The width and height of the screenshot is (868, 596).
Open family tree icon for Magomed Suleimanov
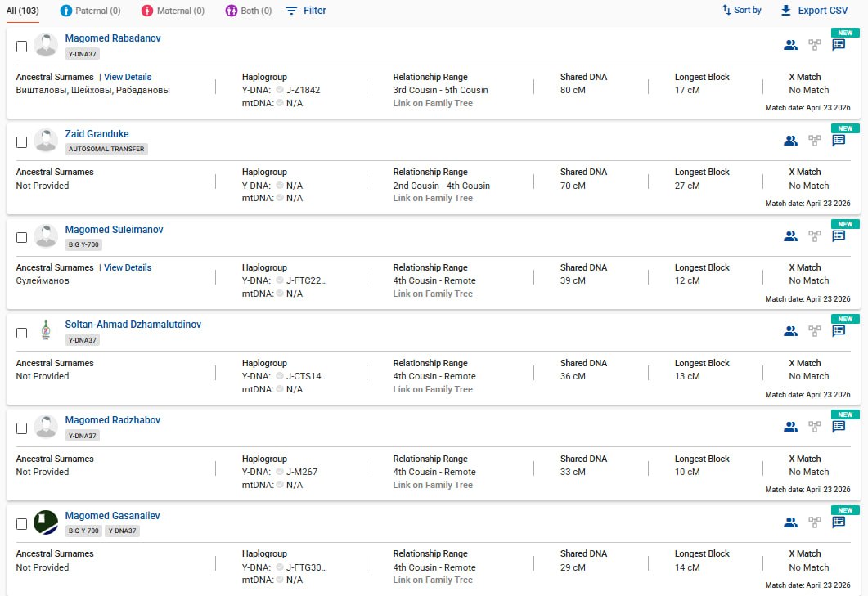[814, 236]
